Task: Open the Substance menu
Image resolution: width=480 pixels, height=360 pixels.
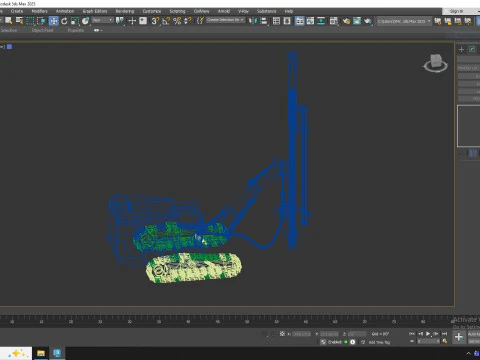Action: [266, 11]
